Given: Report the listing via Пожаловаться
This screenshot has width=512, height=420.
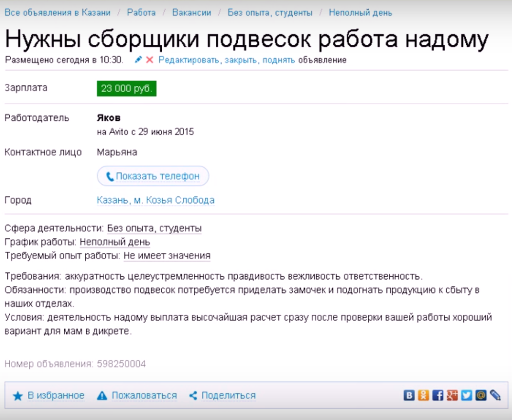Looking at the screenshot, I should pyautogui.click(x=144, y=396).
